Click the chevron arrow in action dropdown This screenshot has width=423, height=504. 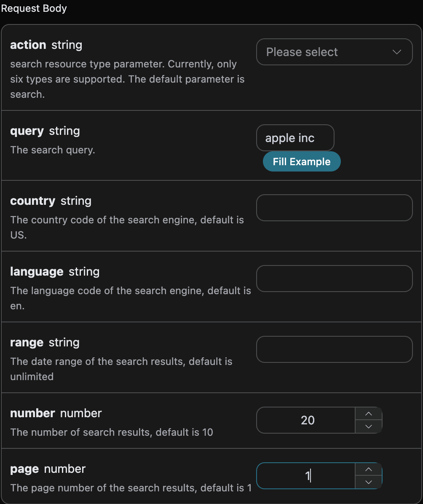(397, 52)
